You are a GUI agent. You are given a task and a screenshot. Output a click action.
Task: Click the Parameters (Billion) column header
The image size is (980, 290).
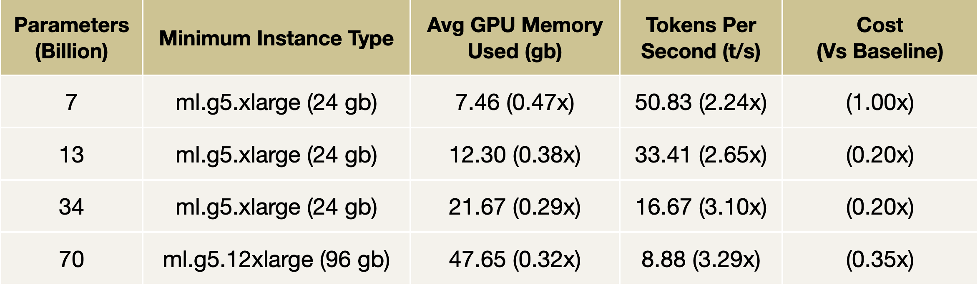point(71,38)
